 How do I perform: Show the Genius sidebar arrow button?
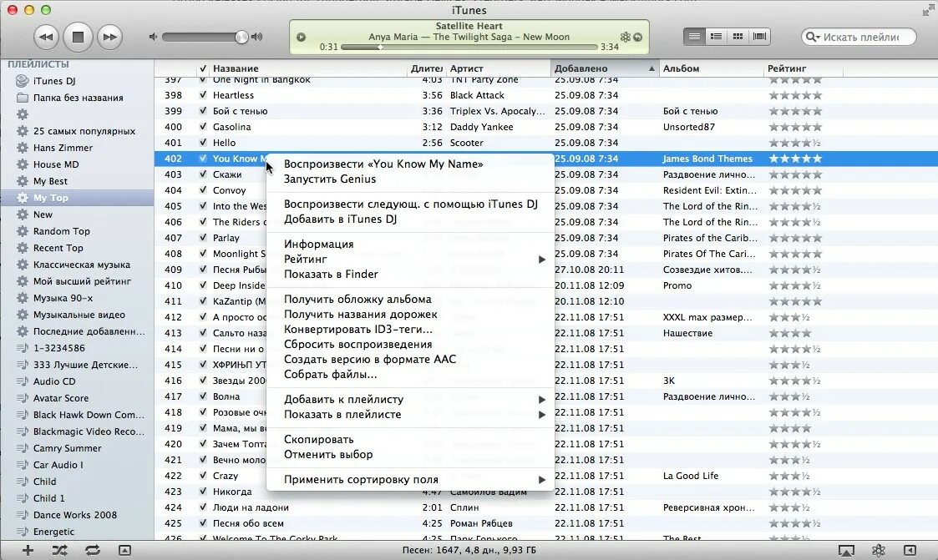(x=910, y=551)
